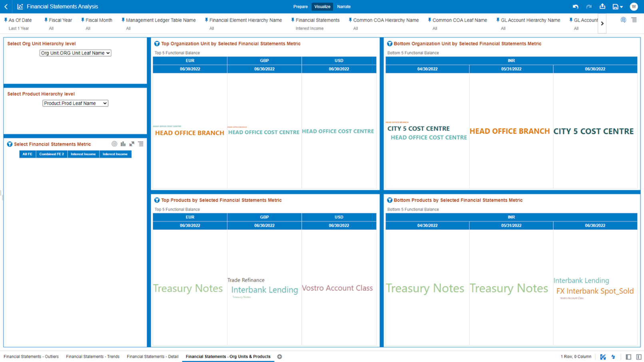Toggle the pin on Management Ledger Table Name
The image size is (644, 362).
[123, 20]
